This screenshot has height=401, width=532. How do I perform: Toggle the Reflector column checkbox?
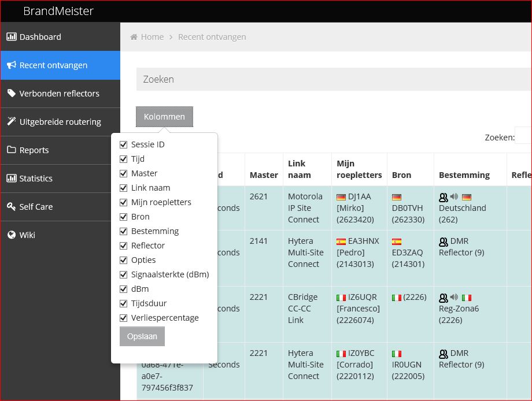click(x=124, y=246)
